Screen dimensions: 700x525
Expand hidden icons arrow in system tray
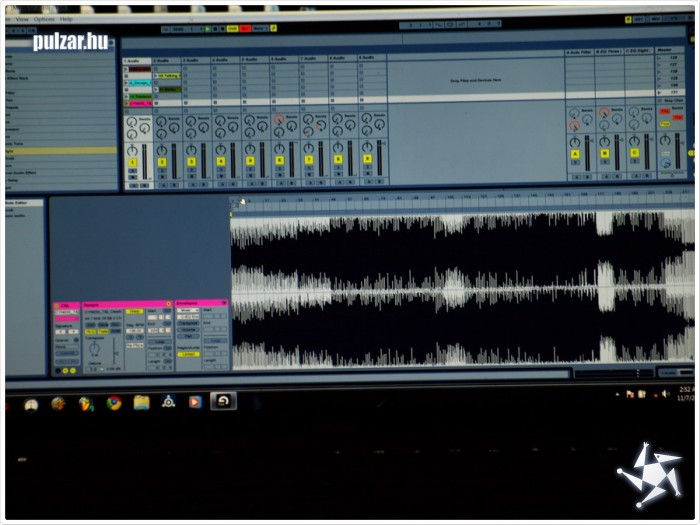[617, 394]
